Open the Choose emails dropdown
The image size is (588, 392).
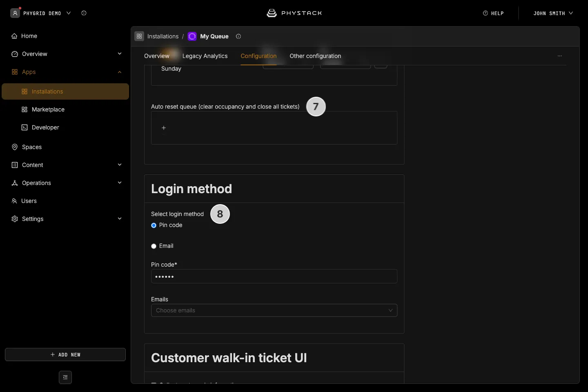click(274, 310)
